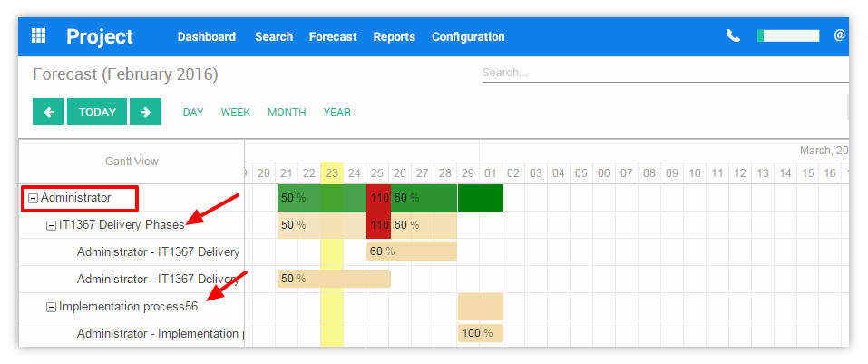
Task: Click inside the Search field
Action: click(x=662, y=73)
